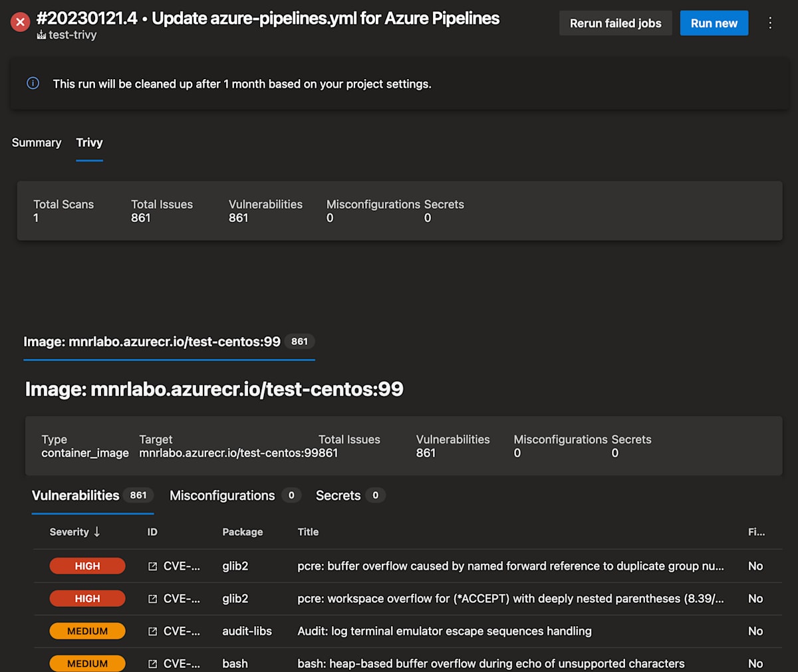Click the Total Scans value 1
Viewport: 798px width, 672px height.
coord(36,218)
